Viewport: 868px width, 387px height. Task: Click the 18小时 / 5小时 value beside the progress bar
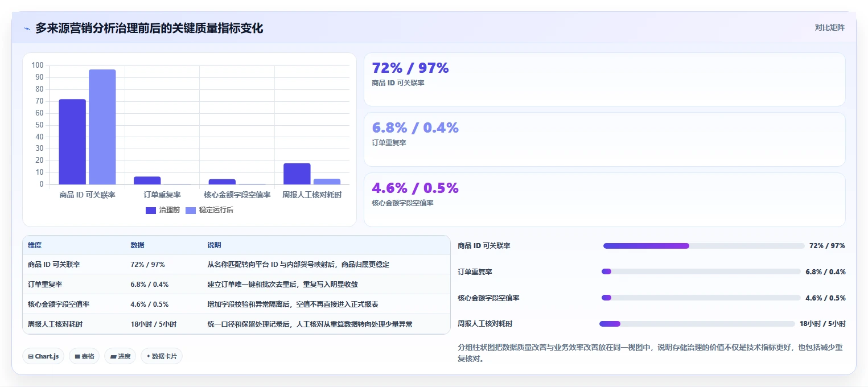pyautogui.click(x=822, y=324)
